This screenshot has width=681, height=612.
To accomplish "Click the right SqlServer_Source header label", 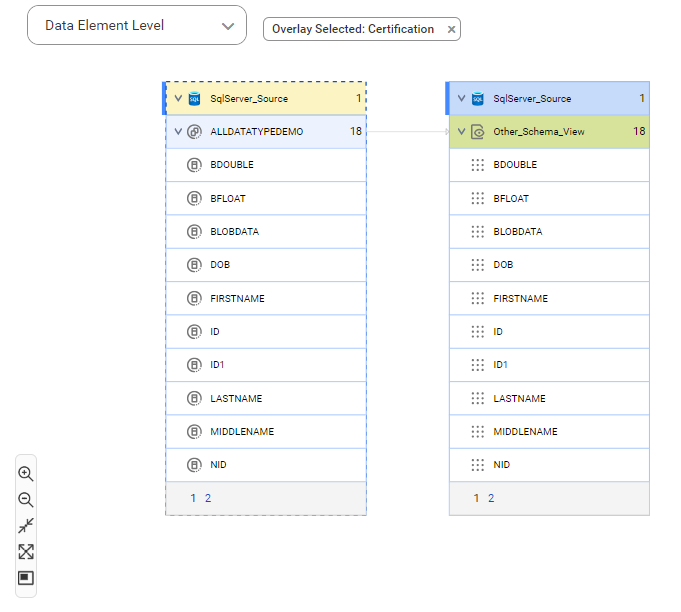I will point(532,99).
